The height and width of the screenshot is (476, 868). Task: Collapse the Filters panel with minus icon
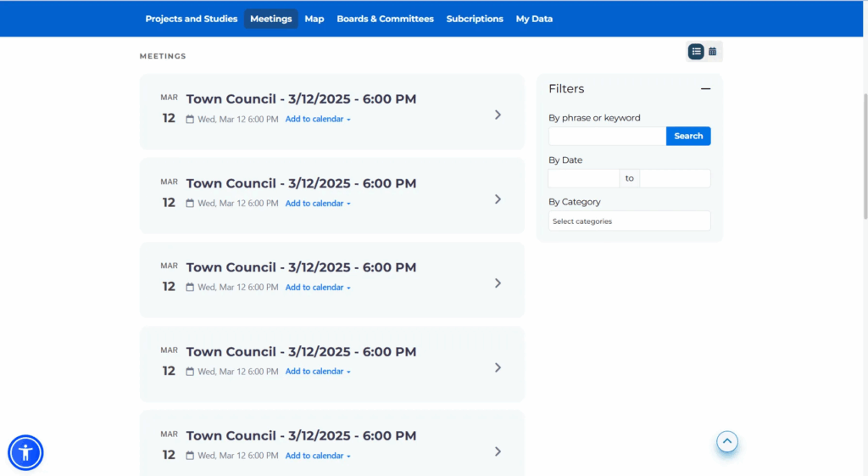(705, 89)
